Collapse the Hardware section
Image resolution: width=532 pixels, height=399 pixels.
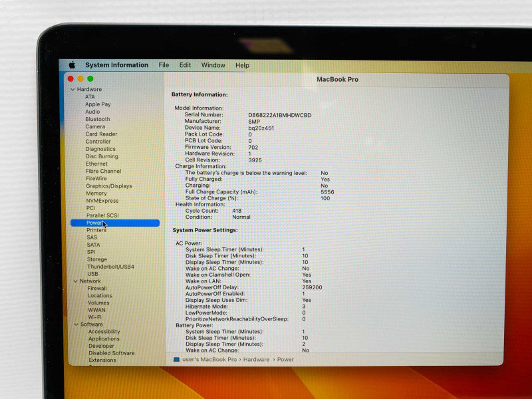[x=72, y=89]
